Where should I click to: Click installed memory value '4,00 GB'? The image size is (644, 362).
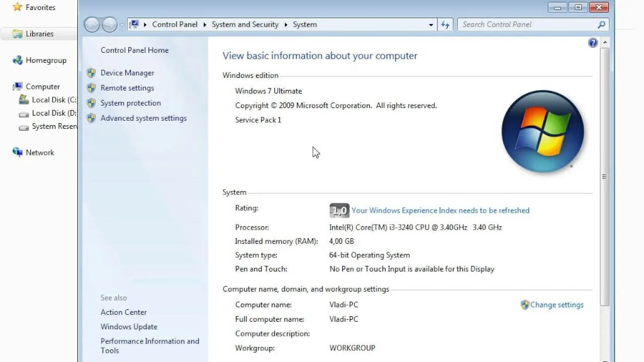coord(342,241)
